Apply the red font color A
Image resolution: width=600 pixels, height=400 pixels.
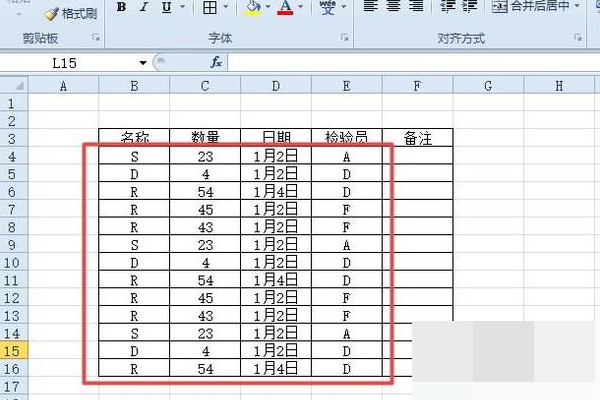pos(285,8)
